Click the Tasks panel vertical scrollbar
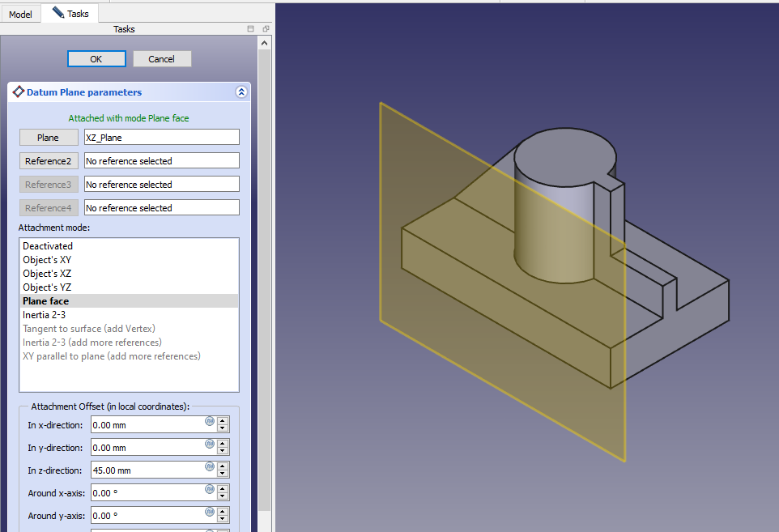779x532 pixels. tap(265, 243)
